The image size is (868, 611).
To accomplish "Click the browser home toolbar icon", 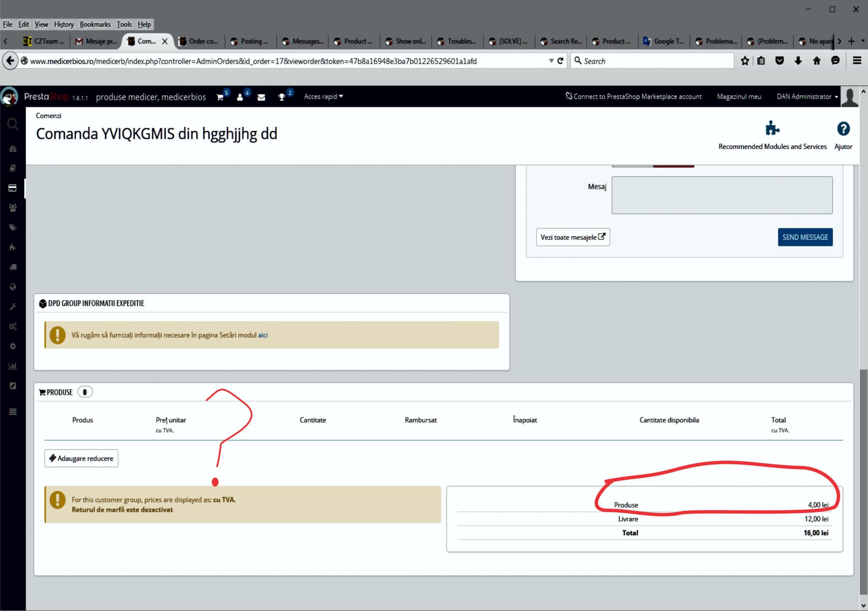I will tap(817, 61).
